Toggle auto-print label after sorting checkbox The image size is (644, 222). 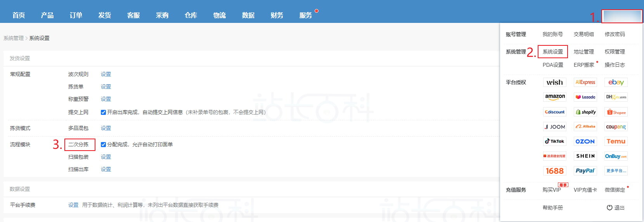pos(103,144)
